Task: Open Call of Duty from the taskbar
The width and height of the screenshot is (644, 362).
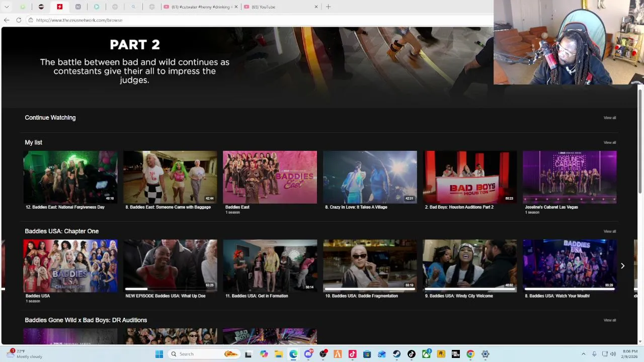Action: [456, 354]
